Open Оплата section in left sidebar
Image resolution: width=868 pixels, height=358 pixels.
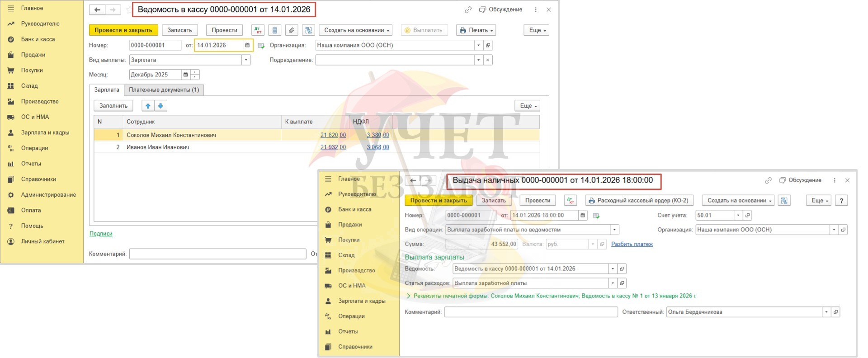31,210
